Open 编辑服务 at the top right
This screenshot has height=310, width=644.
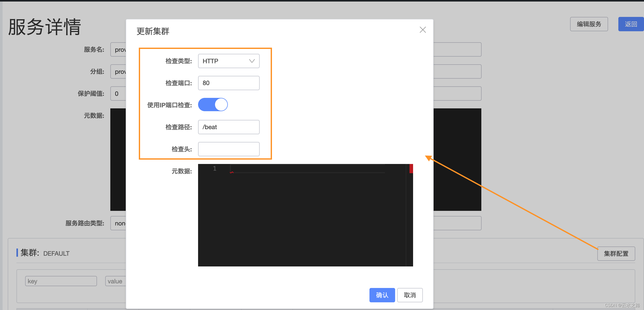(589, 24)
